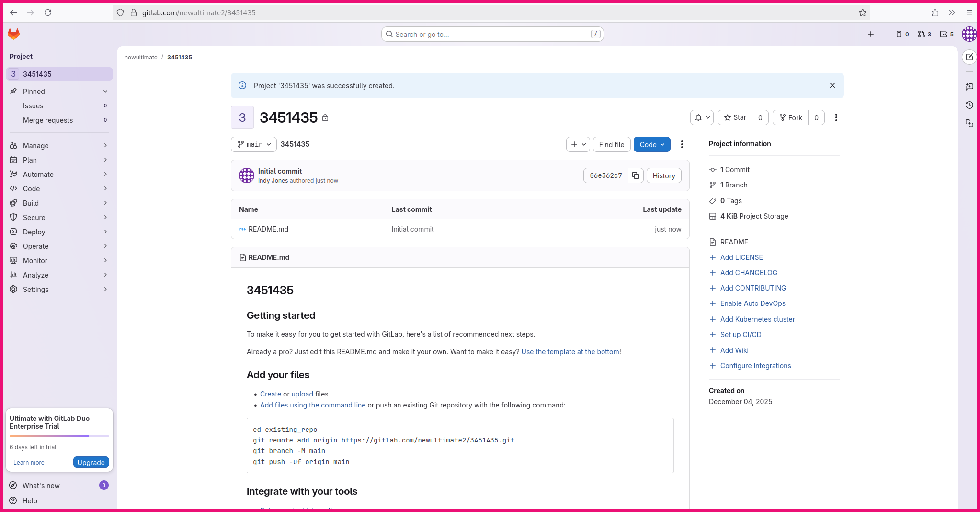Open the To-Do list icon showing 5
Viewport: 980px width, 512px height.
[947, 34]
